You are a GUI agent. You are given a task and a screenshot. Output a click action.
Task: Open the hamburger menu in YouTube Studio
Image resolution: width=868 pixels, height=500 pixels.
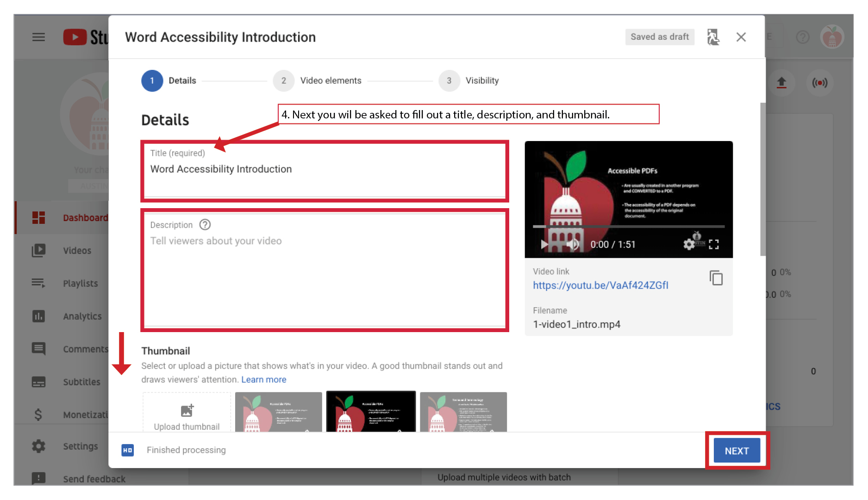(38, 37)
